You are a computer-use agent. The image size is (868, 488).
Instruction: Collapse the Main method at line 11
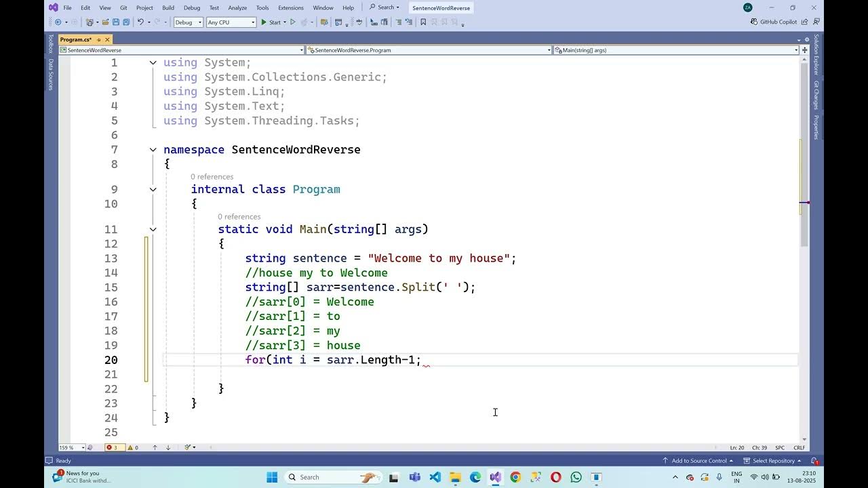click(x=153, y=230)
